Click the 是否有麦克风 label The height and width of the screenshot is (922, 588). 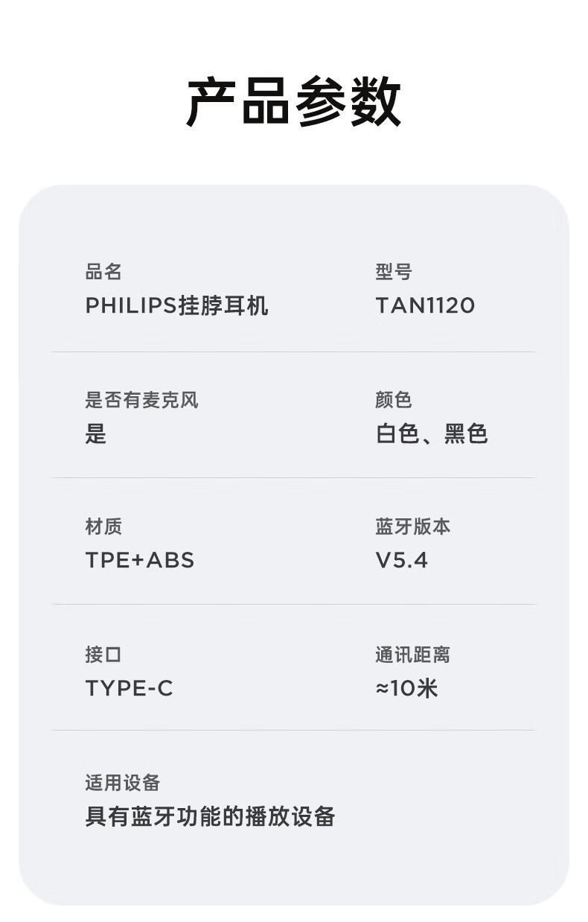point(141,400)
